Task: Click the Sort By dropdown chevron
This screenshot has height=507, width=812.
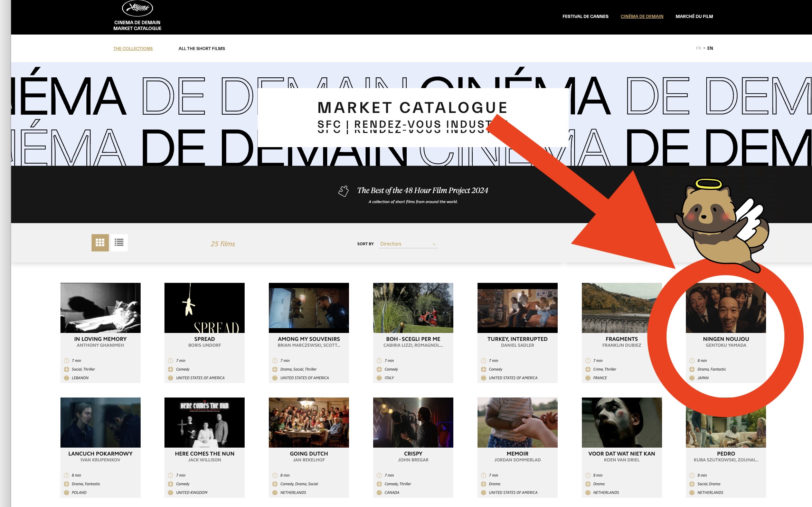Action: pyautogui.click(x=434, y=244)
